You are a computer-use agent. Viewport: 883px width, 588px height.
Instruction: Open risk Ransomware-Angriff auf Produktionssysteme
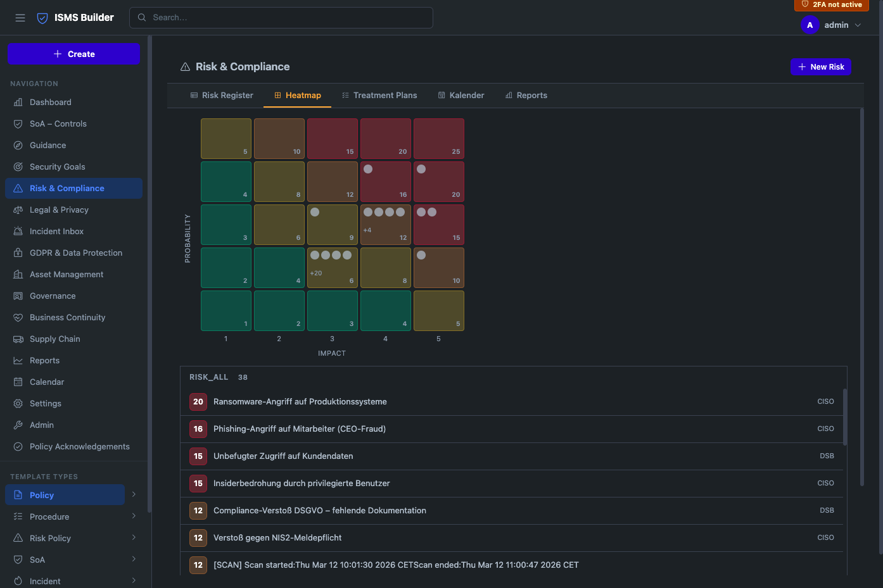pos(512,402)
